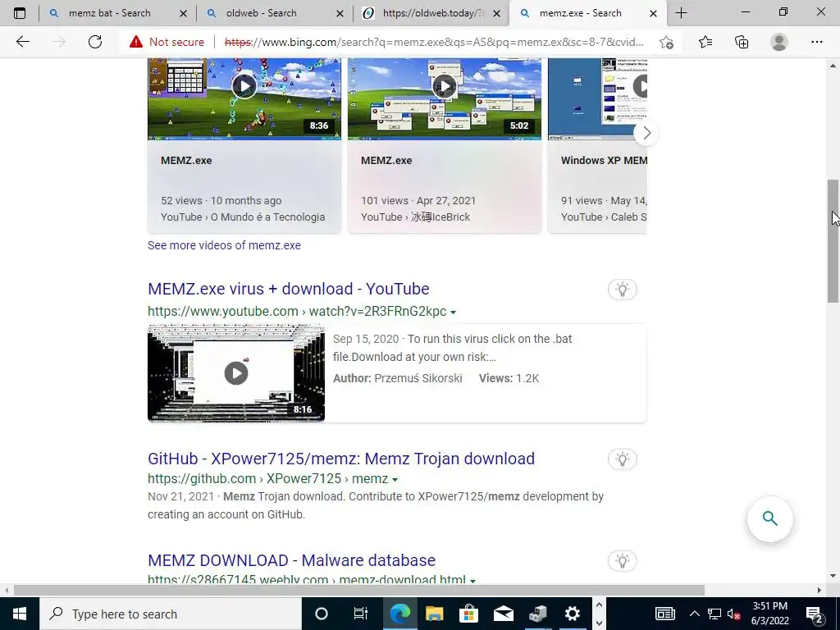Click the Microsoft Edge taskbar icon
Viewport: 840px width, 630px height.
click(x=399, y=614)
